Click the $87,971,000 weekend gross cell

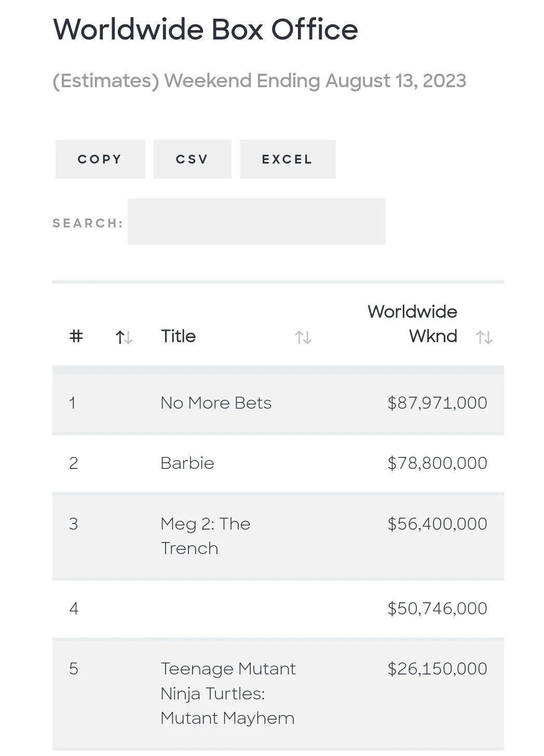click(x=437, y=403)
